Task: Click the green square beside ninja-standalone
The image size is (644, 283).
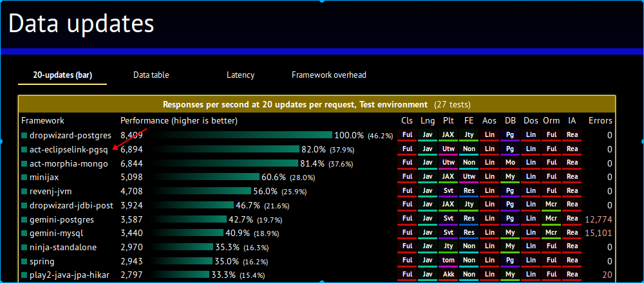Action: coord(24,248)
